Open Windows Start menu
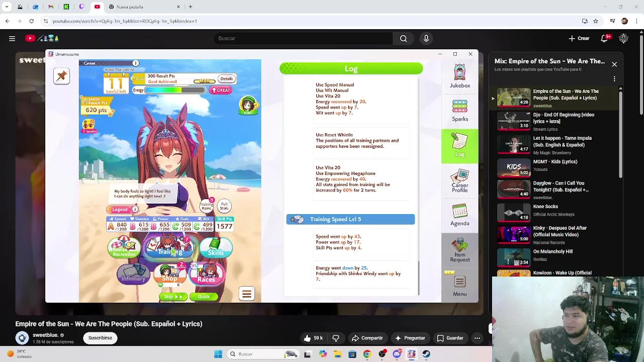The height and width of the screenshot is (362, 644). coord(218,354)
